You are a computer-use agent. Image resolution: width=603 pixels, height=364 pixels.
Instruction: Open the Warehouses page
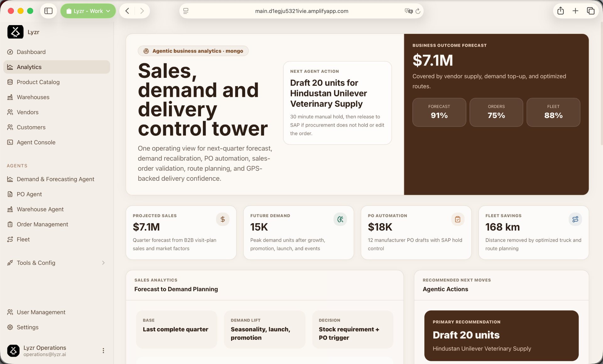pyautogui.click(x=57, y=97)
